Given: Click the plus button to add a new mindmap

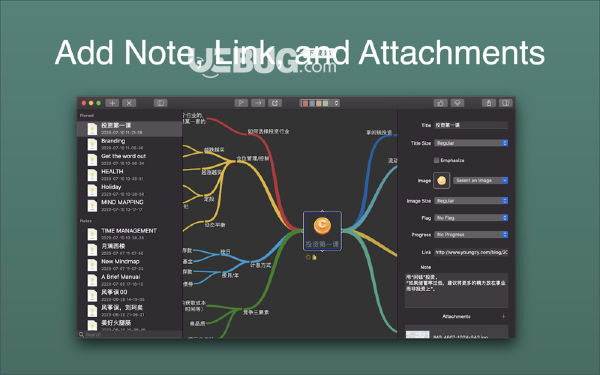Looking at the screenshot, I should (x=112, y=103).
